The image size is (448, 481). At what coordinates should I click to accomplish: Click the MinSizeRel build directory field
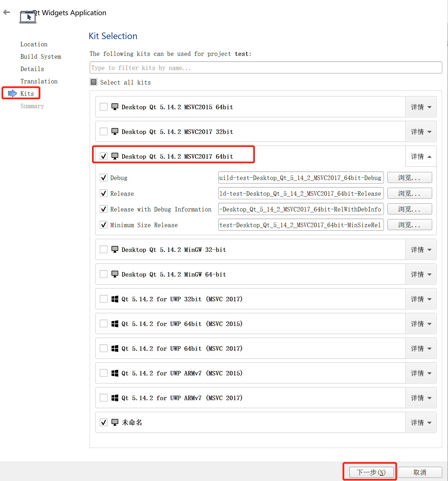(301, 225)
